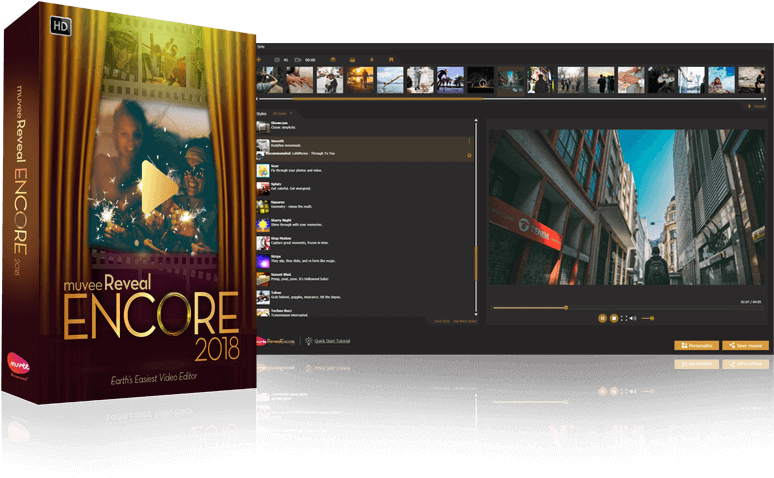Click the bookmark flag icon in toolbar
Image resolution: width=774 pixels, height=478 pixels.
pos(391,60)
